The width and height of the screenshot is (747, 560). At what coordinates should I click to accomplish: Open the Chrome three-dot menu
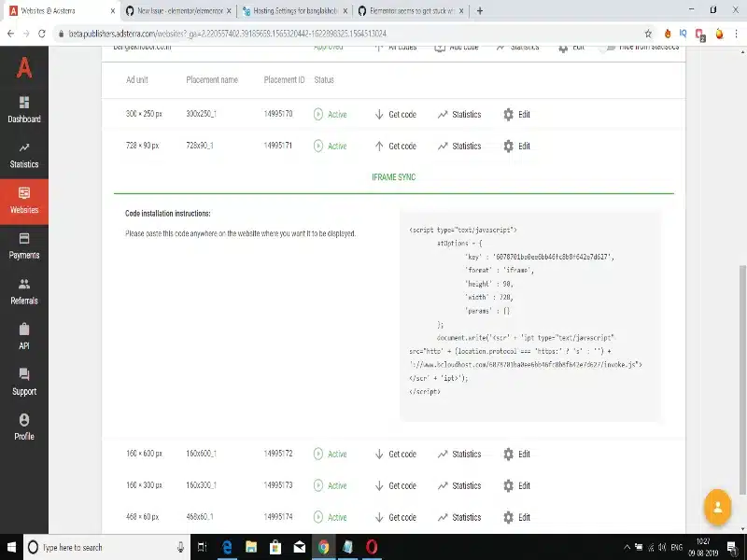click(x=736, y=34)
